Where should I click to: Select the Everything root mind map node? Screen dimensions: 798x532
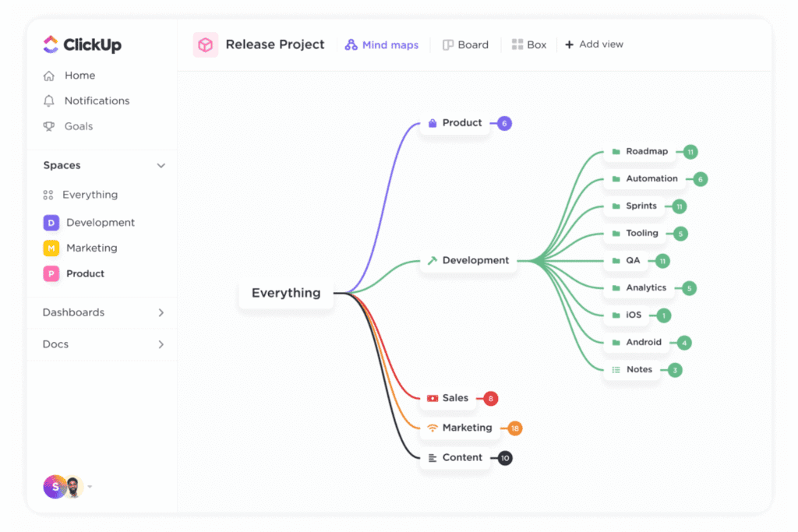285,294
